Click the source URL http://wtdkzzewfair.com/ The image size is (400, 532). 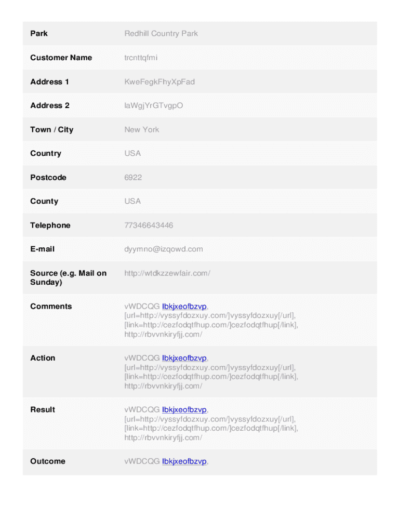(x=167, y=273)
